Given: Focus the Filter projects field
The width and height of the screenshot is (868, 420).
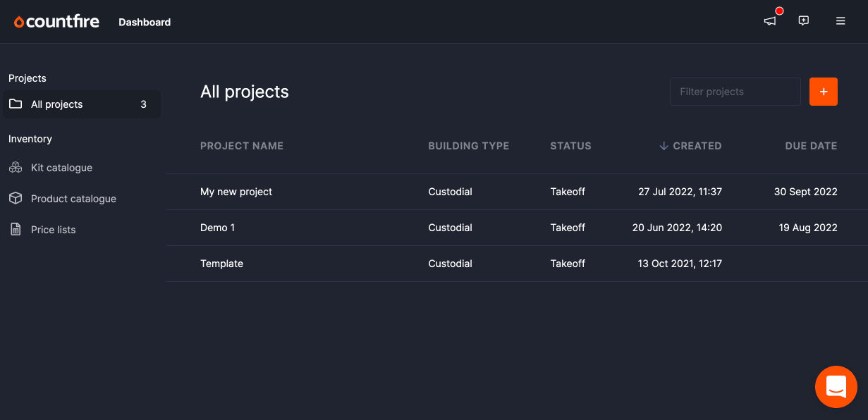Looking at the screenshot, I should [735, 92].
